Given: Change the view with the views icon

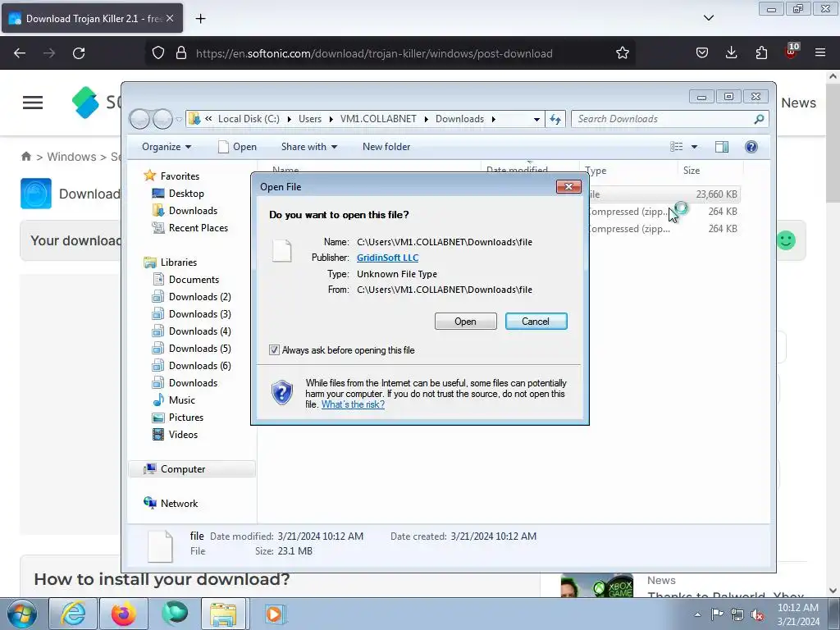Looking at the screenshot, I should pyautogui.click(x=677, y=147).
